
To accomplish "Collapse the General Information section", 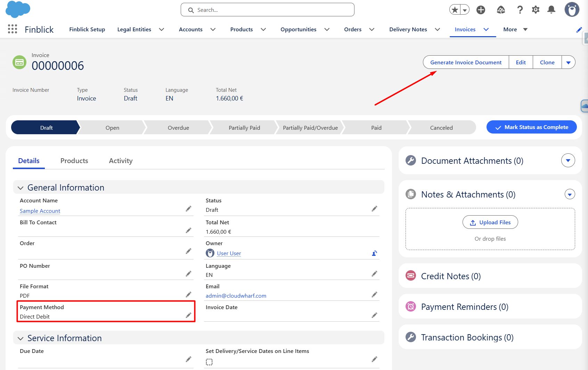I will 21,188.
